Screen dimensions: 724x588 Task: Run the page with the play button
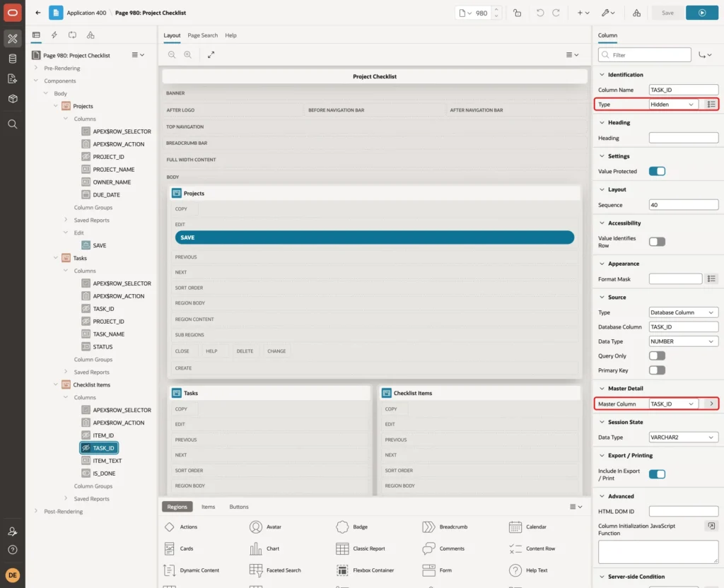702,13
